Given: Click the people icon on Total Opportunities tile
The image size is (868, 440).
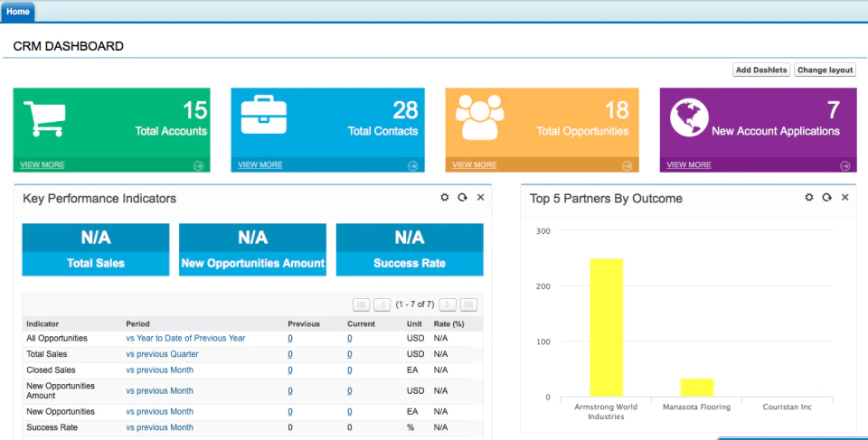Looking at the screenshot, I should coord(479,117).
